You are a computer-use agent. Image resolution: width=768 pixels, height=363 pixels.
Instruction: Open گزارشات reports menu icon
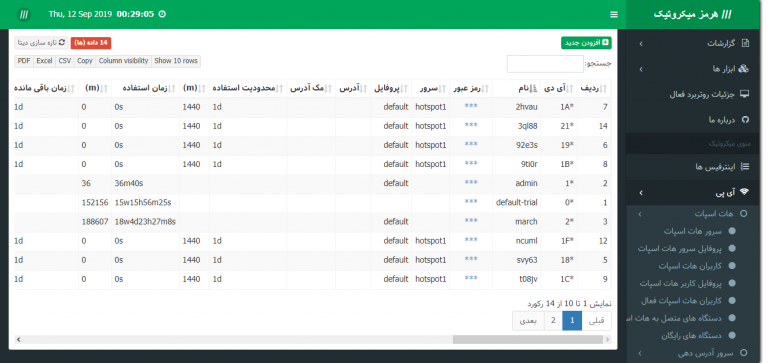[745, 44]
